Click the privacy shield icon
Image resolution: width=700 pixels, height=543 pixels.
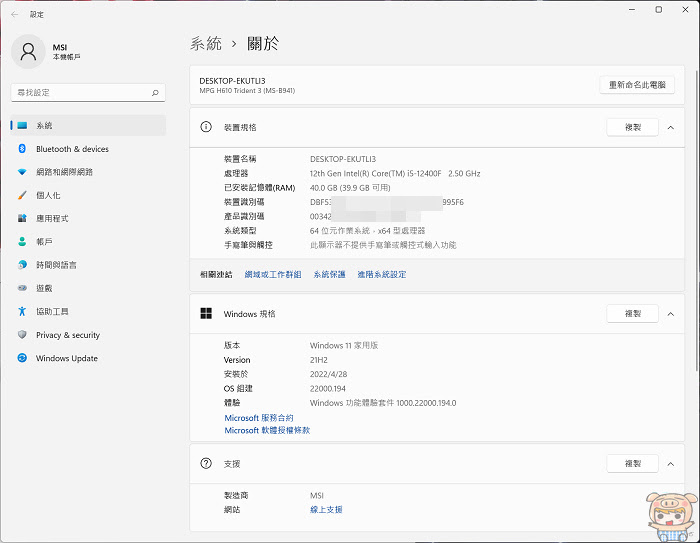point(22,334)
